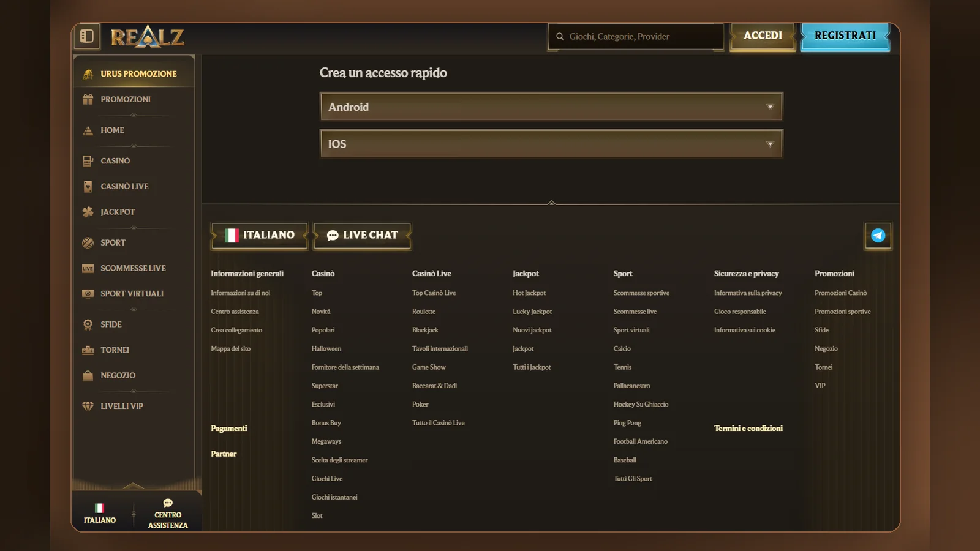
Task: Open Sport Virtuali in the sidebar
Action: [x=134, y=294]
